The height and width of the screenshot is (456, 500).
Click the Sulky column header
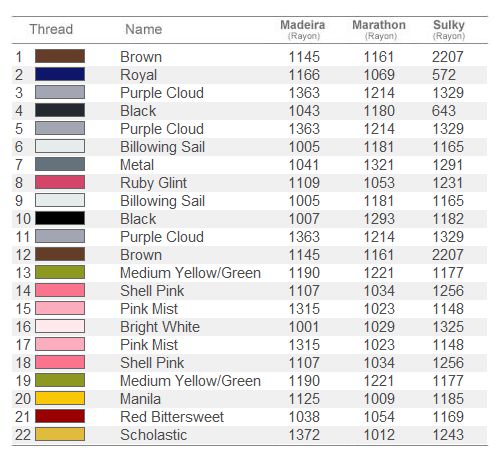449,29
